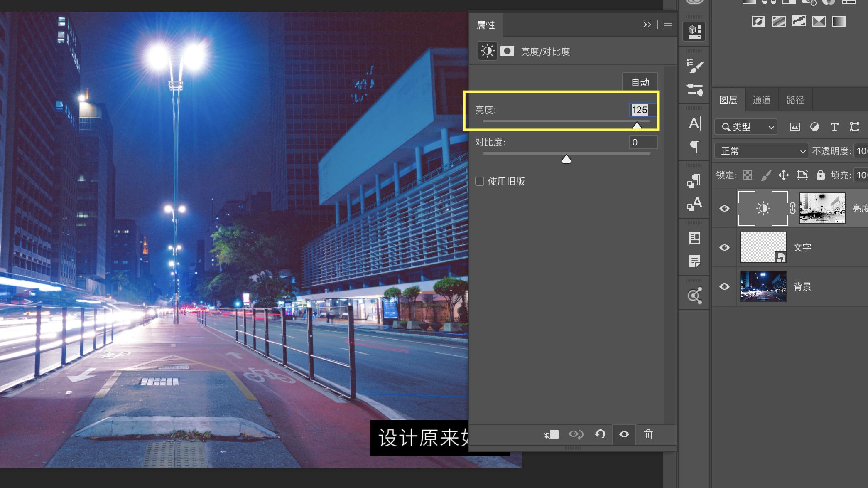
Task: Open the Properties panel menu
Action: click(667, 25)
